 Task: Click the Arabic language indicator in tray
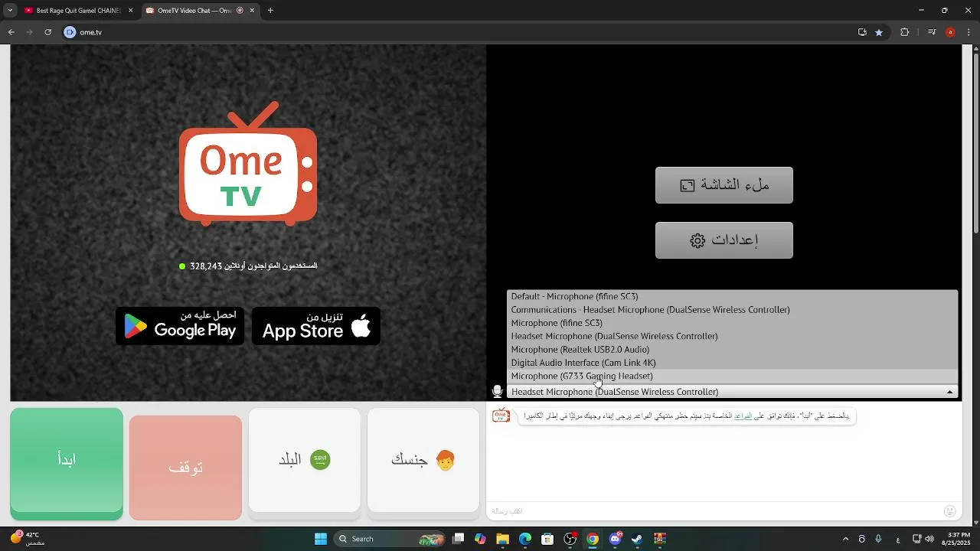898,539
